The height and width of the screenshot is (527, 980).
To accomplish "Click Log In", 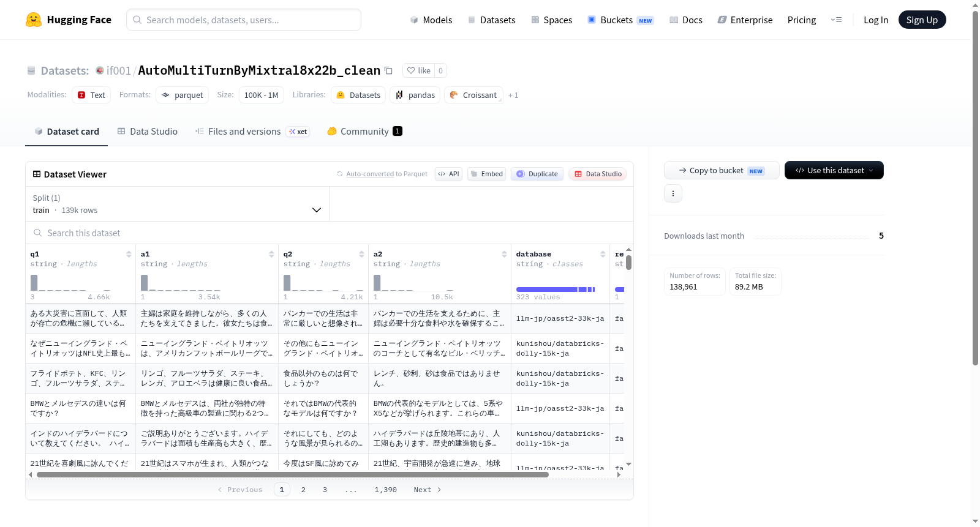I will [x=876, y=20].
